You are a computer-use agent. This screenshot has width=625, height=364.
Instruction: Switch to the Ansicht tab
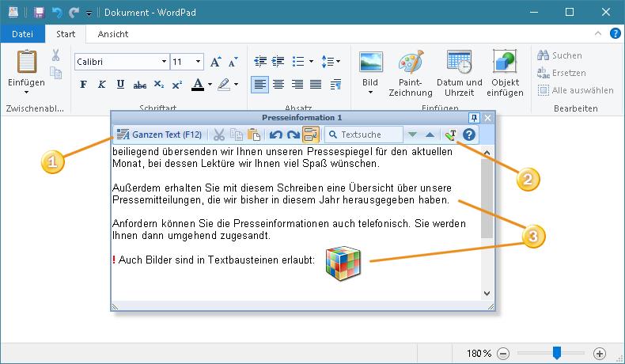pos(113,34)
